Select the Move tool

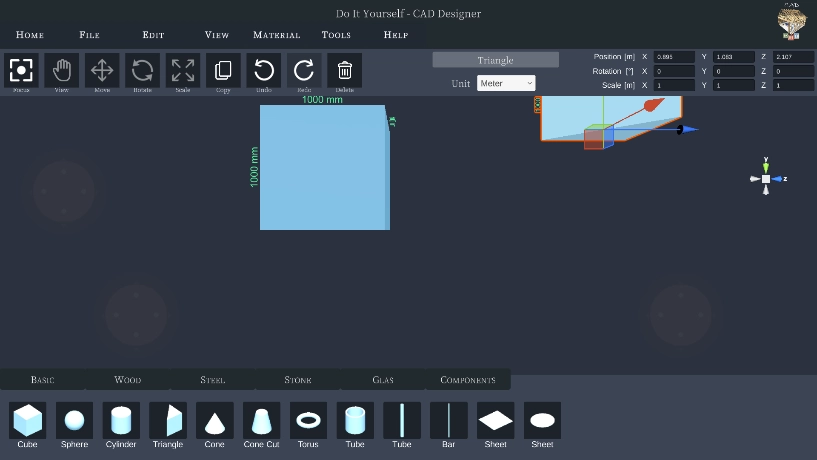[x=102, y=70]
